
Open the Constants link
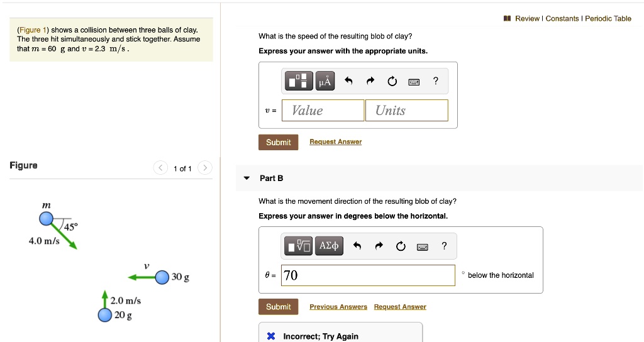[562, 18]
